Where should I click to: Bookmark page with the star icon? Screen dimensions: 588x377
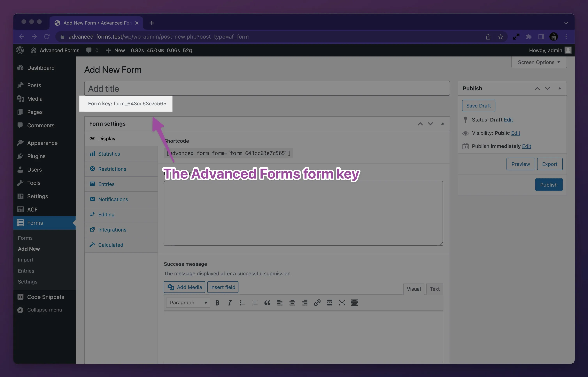[500, 37]
